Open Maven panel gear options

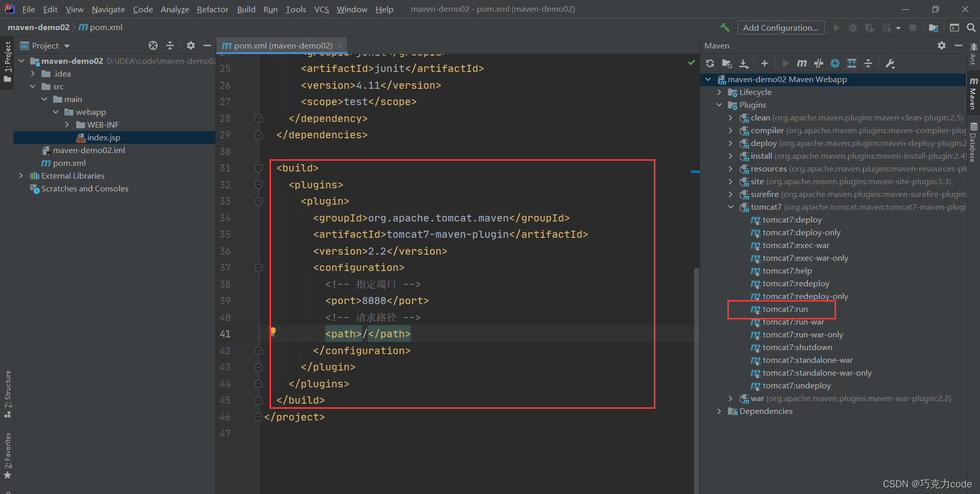[942, 45]
